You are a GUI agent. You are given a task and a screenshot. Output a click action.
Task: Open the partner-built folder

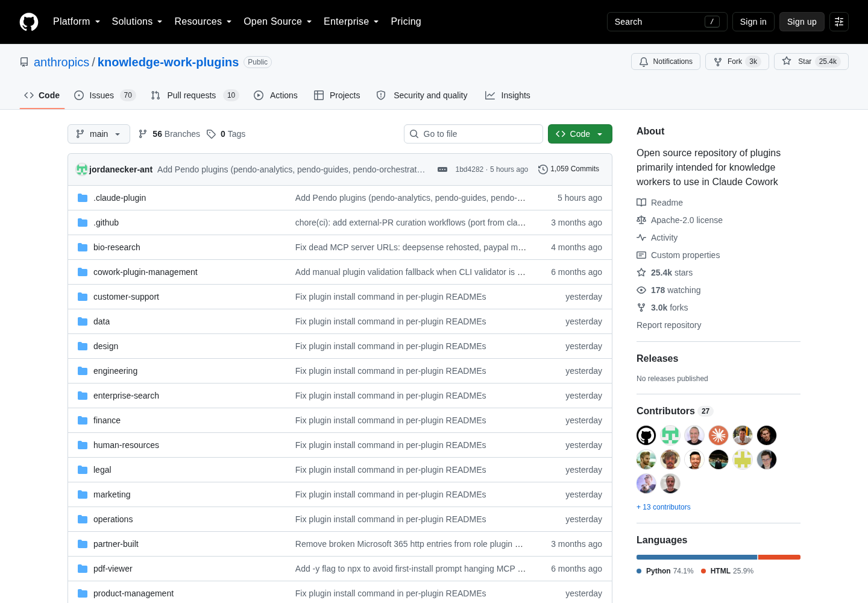tap(116, 544)
